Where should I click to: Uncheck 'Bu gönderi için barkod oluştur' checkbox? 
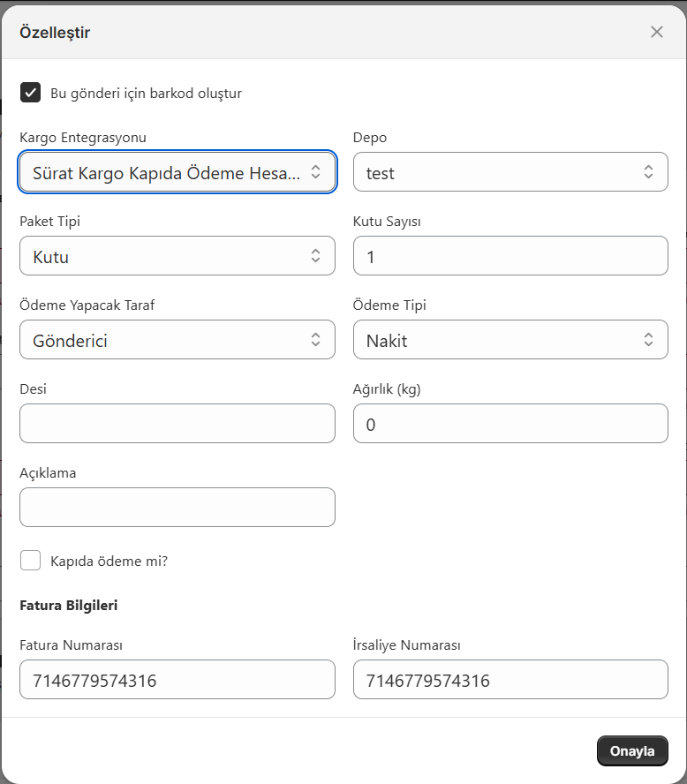tap(31, 93)
